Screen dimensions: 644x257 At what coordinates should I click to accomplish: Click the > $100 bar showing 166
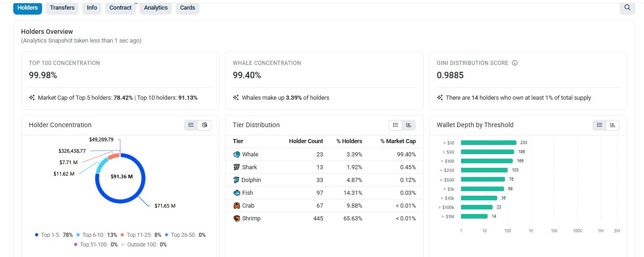[487, 161]
